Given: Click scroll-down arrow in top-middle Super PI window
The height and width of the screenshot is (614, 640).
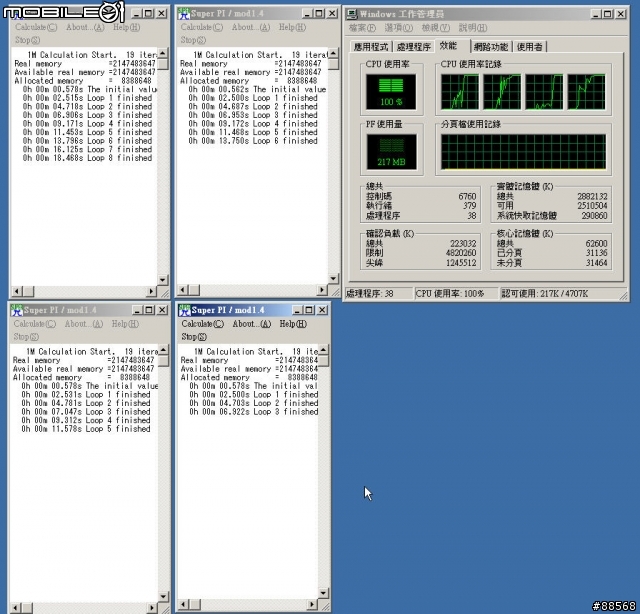Looking at the screenshot, I should pos(333,278).
